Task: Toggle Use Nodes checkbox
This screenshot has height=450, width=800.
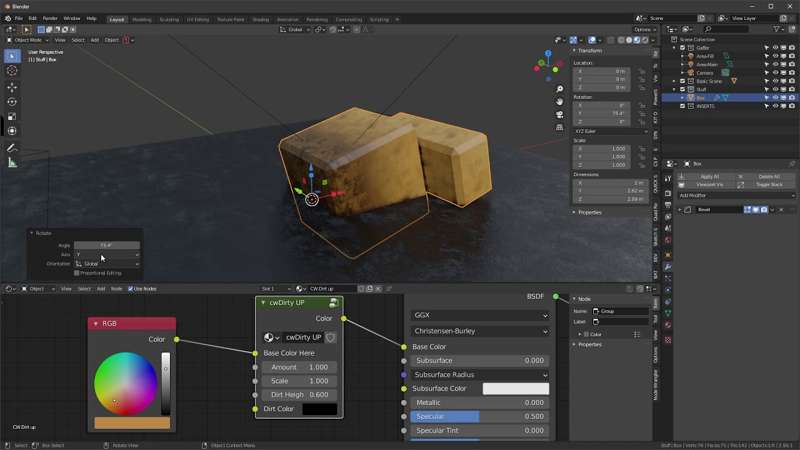Action: click(131, 289)
